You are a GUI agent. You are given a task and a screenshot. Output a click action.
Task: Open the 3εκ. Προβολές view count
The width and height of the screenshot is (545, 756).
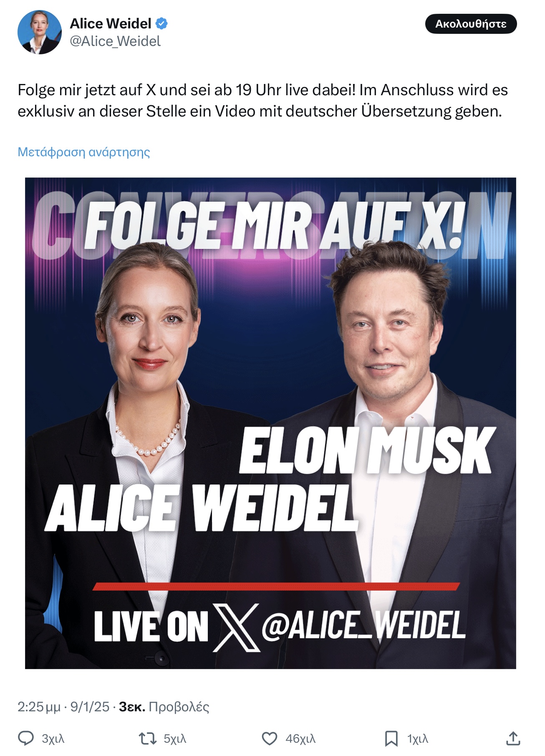pos(164,707)
